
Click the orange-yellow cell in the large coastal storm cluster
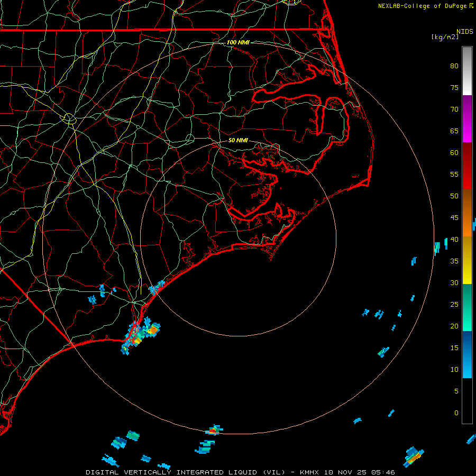point(153,330)
